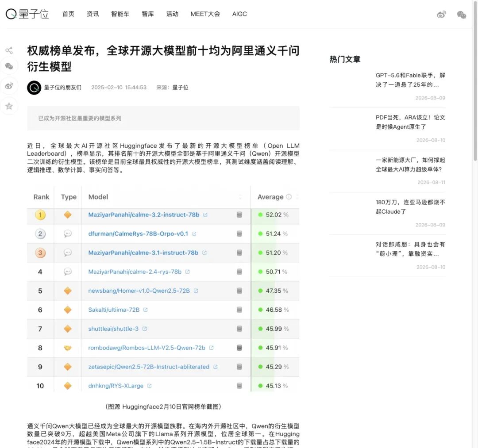Click the 52.02 % average score
This screenshot has width=478, height=448.
277,214
